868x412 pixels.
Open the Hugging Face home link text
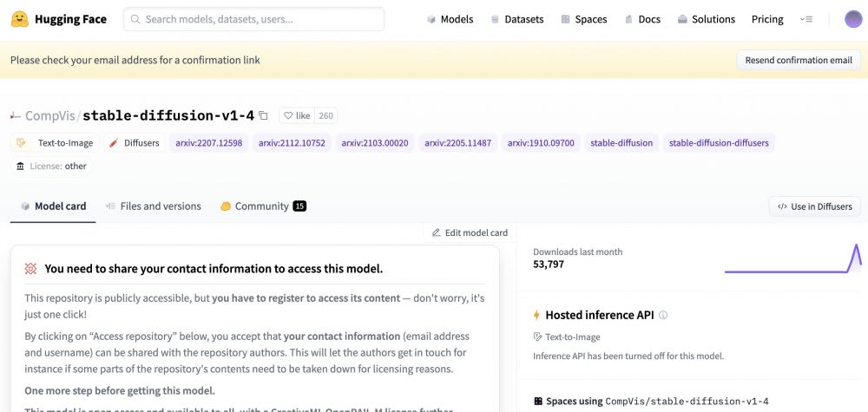tap(70, 19)
